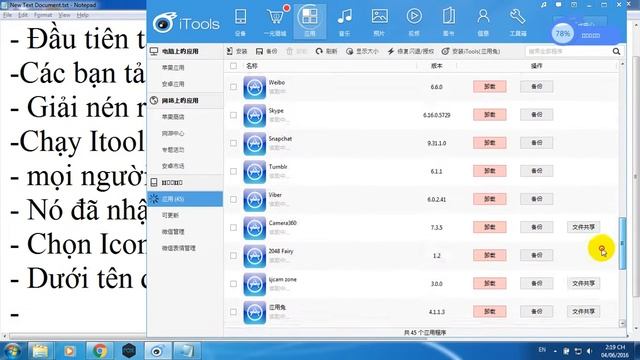This screenshot has height=360, width=640.
Task: Click the small music icon in title bar
Action: (x=543, y=4)
